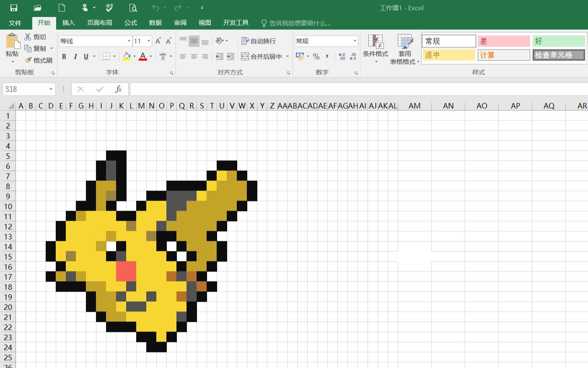Click the Print Preview icon in quick access toolbar
The image size is (588, 368).
pos(133,8)
